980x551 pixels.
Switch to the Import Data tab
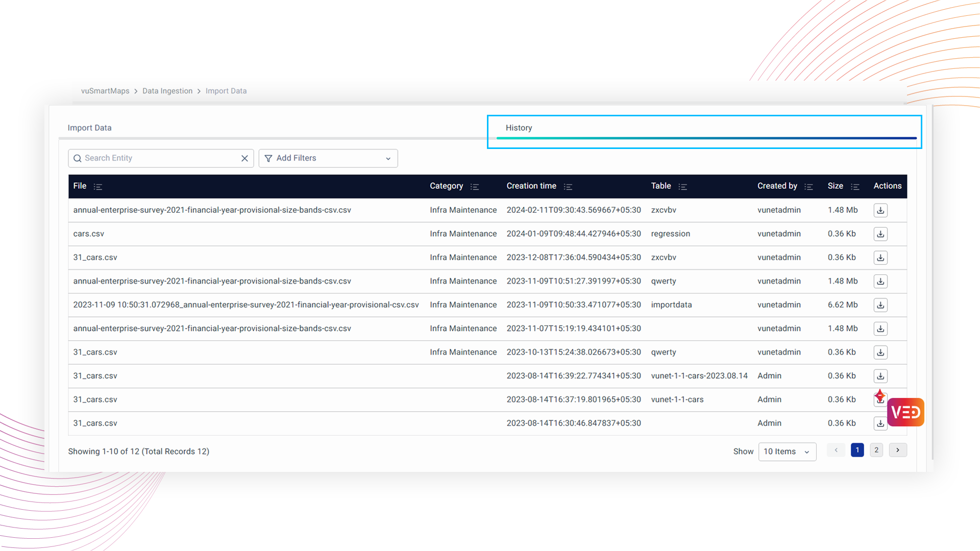(90, 128)
